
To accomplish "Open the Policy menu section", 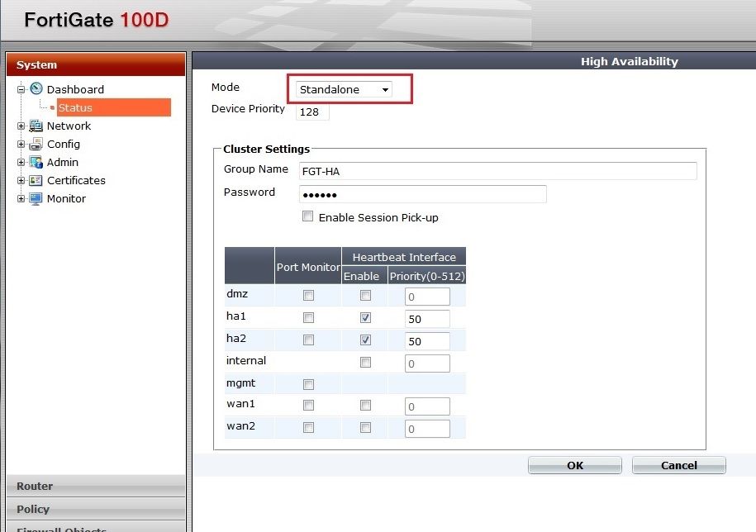I will coord(96,509).
